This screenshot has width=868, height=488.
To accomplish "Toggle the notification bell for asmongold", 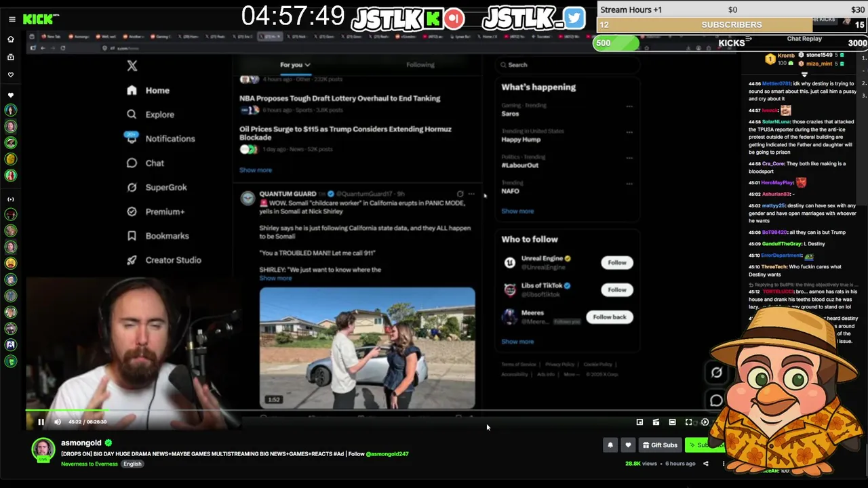I will coord(610,445).
